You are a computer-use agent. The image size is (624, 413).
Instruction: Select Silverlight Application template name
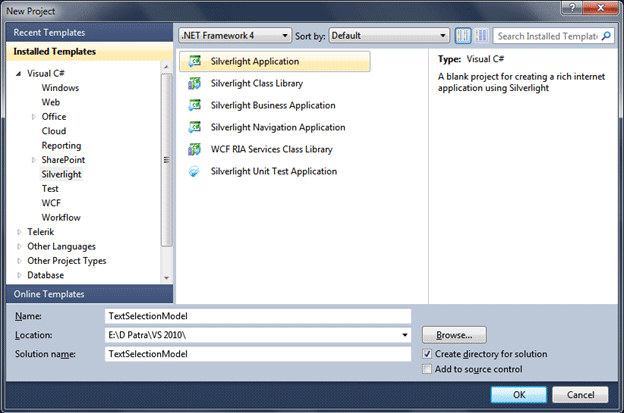click(x=255, y=61)
